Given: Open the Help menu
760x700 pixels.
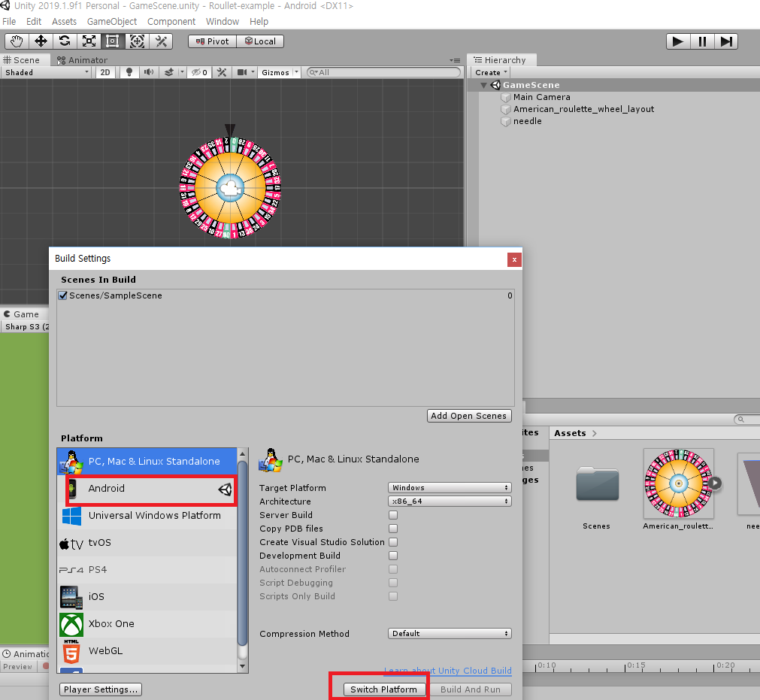Looking at the screenshot, I should pos(259,21).
